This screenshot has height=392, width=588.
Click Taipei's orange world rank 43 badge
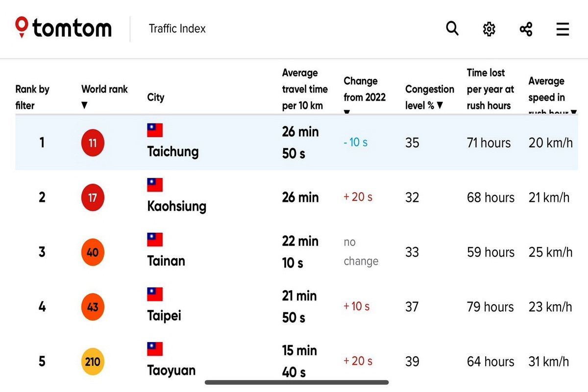pyautogui.click(x=93, y=307)
